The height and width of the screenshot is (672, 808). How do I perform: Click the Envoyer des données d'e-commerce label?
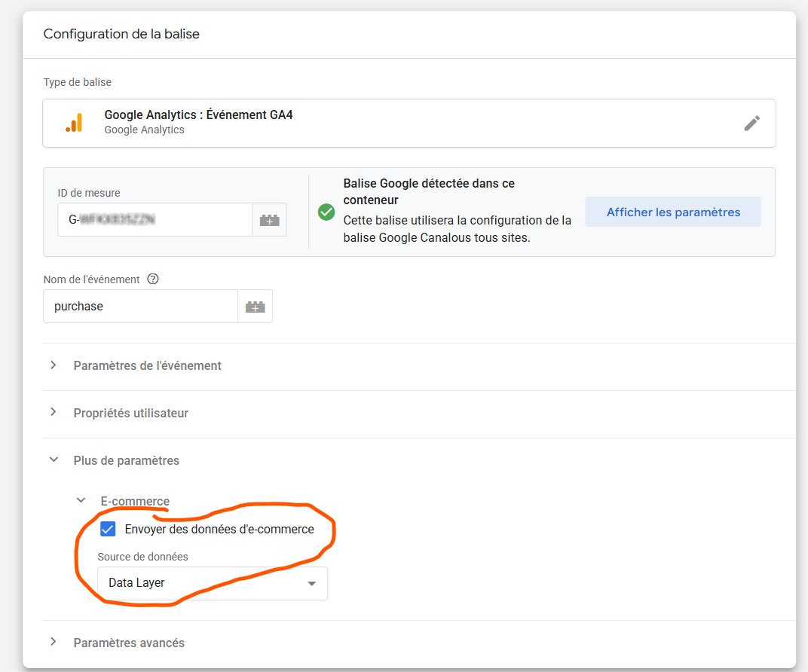click(219, 529)
